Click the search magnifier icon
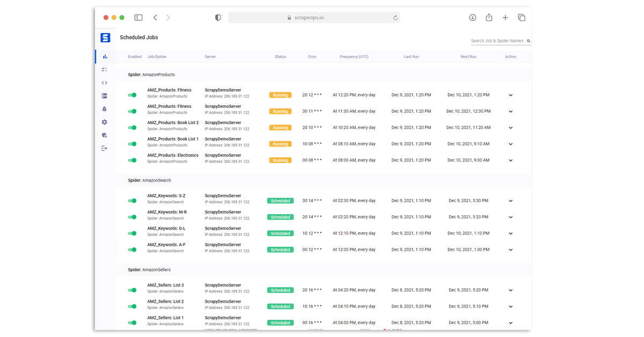 528,41
